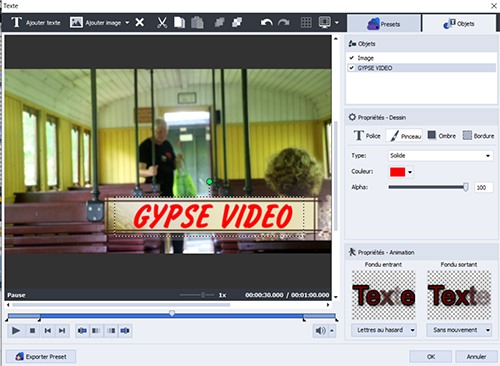Copy with the toolbar copy icon

pyautogui.click(x=179, y=22)
